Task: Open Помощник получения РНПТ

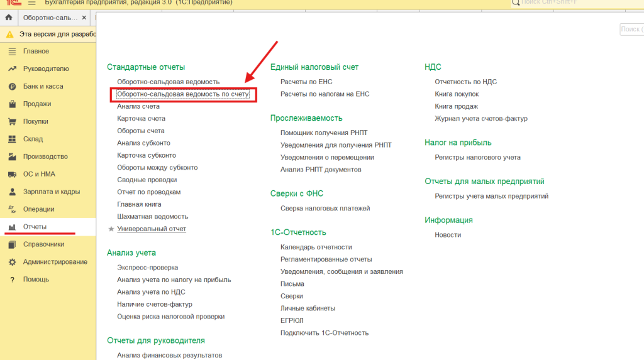Action: (x=324, y=133)
